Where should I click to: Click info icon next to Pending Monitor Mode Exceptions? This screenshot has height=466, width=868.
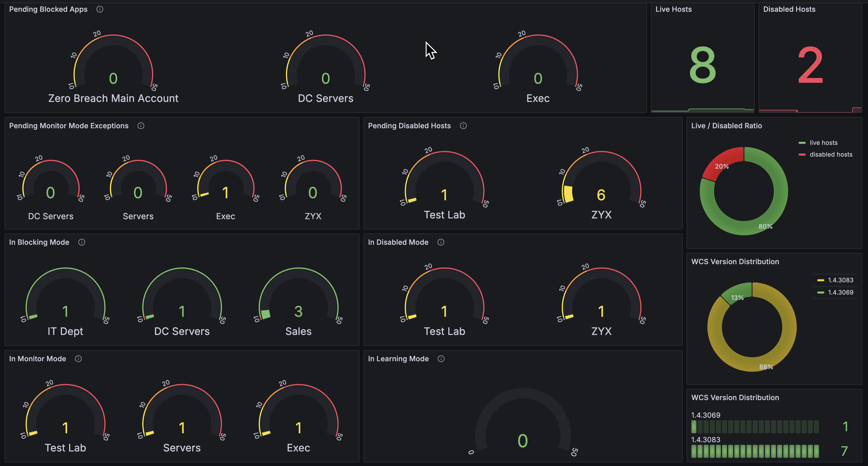point(141,126)
